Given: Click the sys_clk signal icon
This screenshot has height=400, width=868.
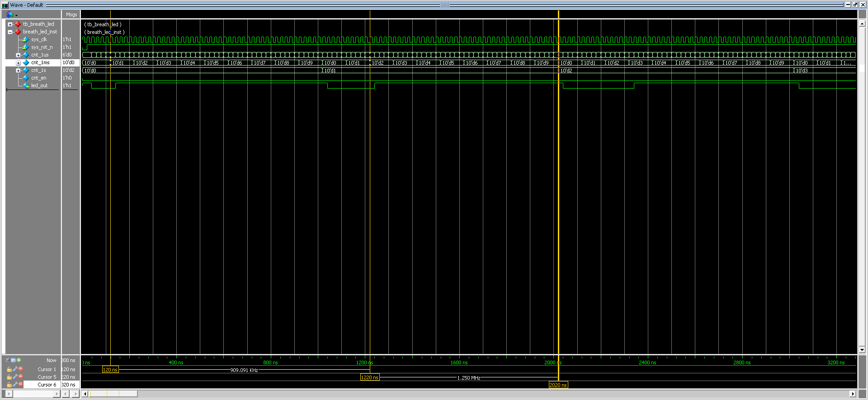Looking at the screenshot, I should (x=26, y=40).
